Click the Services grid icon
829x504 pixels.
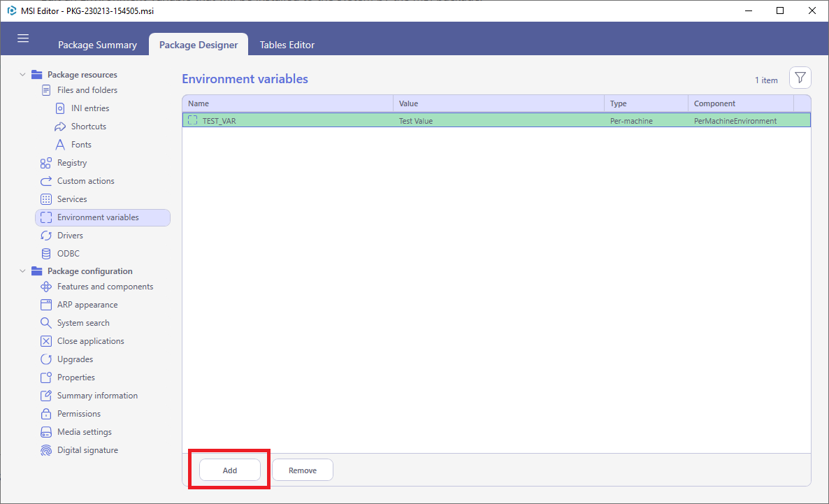point(46,199)
